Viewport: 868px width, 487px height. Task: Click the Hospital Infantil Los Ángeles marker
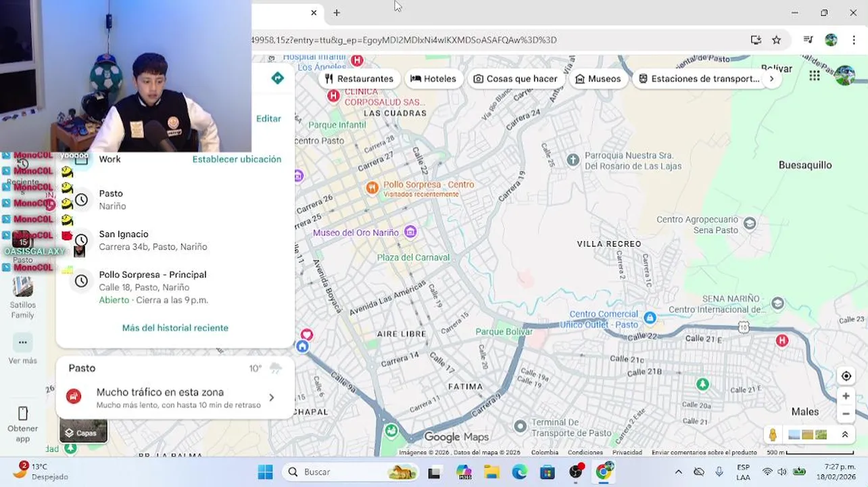coord(357,61)
